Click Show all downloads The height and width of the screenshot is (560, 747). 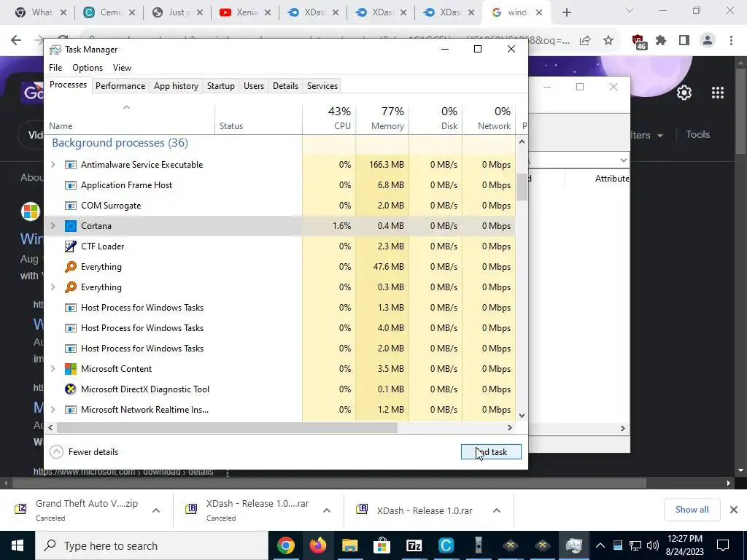click(x=692, y=510)
